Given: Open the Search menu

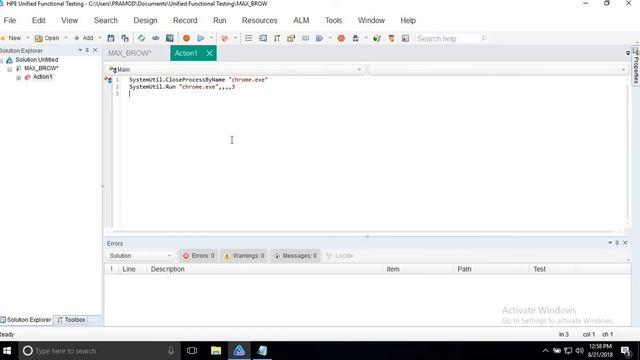Looking at the screenshot, I should coord(106,20).
